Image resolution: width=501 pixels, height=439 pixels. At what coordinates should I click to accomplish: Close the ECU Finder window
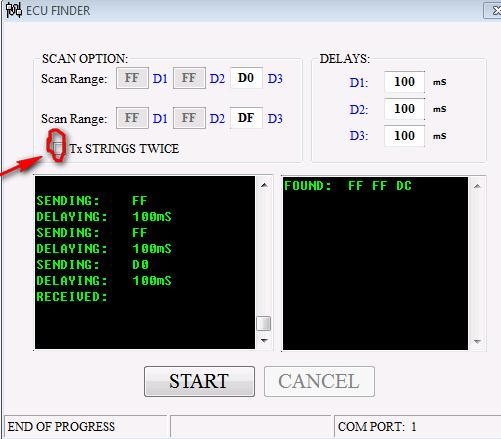pos(493,11)
